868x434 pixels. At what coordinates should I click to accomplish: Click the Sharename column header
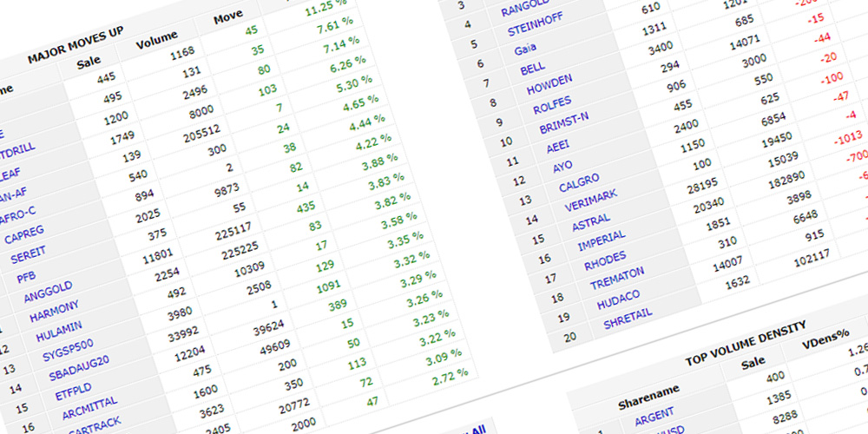pyautogui.click(x=647, y=398)
